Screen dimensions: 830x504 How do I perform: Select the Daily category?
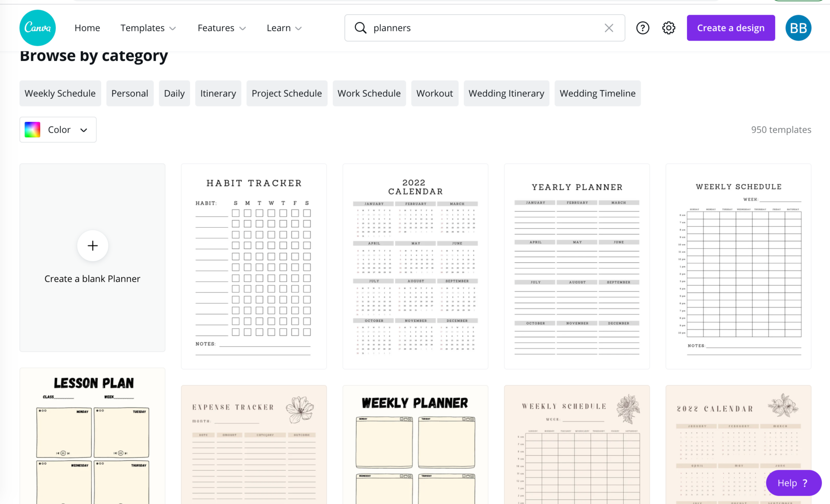tap(174, 93)
